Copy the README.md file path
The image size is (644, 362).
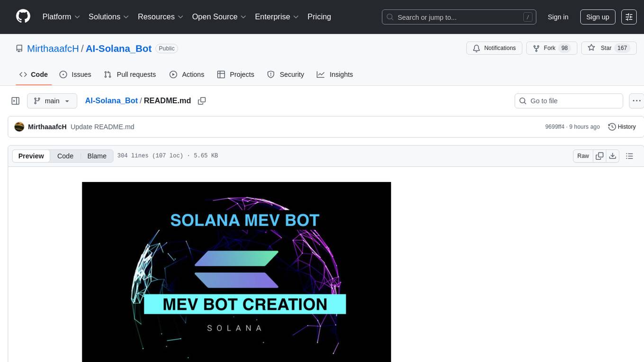pyautogui.click(x=202, y=101)
